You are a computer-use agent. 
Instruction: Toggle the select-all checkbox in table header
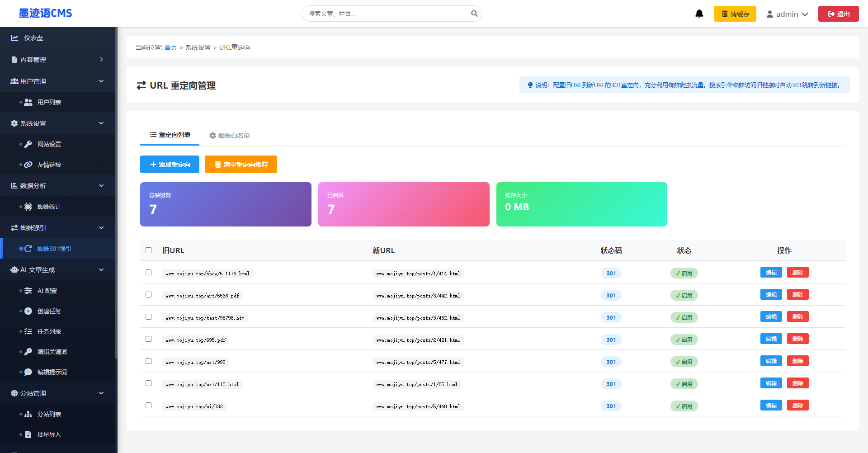click(x=148, y=250)
